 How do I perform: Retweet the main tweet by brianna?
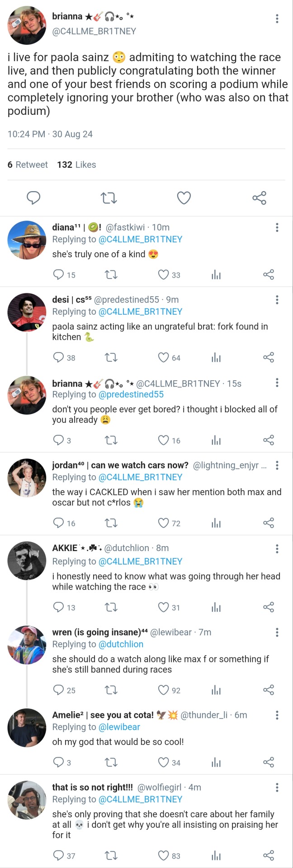(x=109, y=198)
